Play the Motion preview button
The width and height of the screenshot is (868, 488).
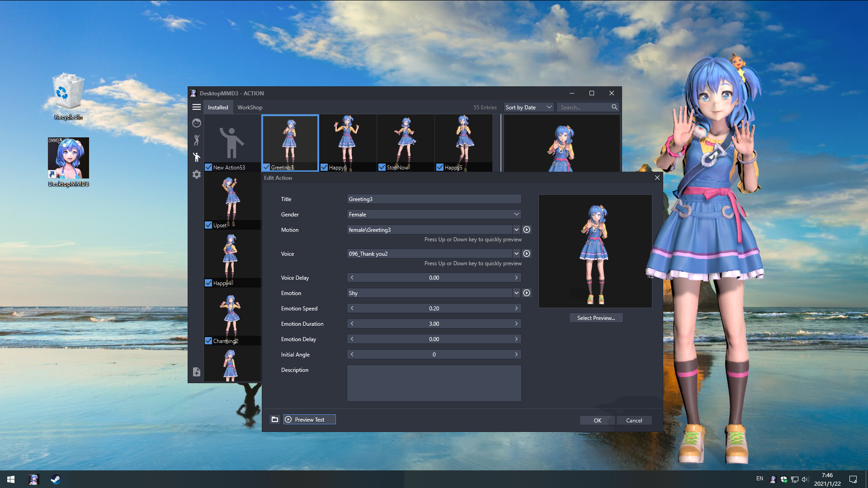pos(526,230)
